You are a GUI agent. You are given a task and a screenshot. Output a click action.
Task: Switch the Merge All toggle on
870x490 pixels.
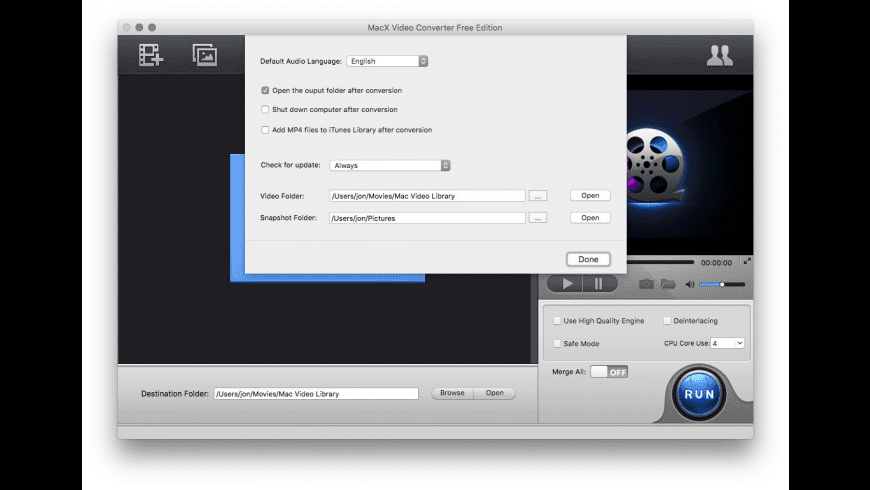[608, 372]
